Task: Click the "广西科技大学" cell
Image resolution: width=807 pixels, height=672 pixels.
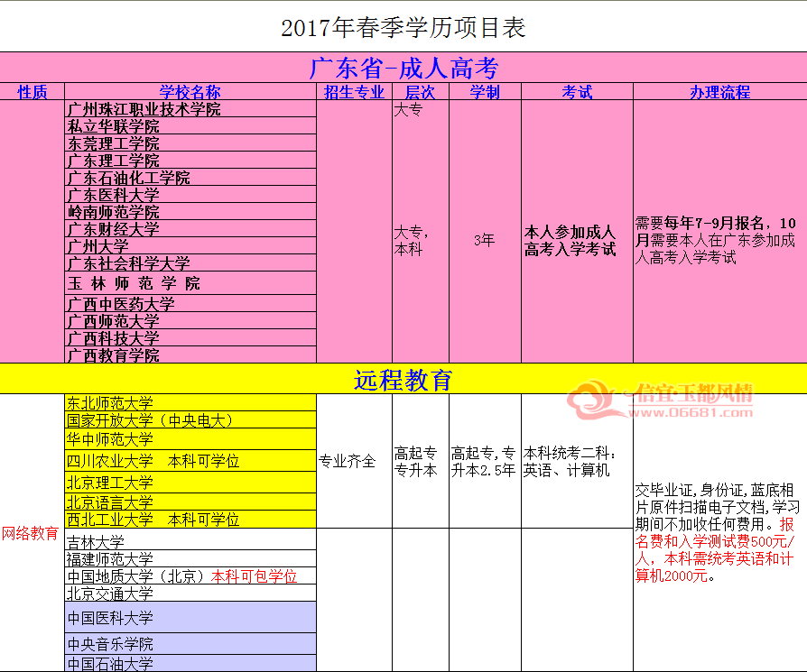Action: pyautogui.click(x=190, y=337)
